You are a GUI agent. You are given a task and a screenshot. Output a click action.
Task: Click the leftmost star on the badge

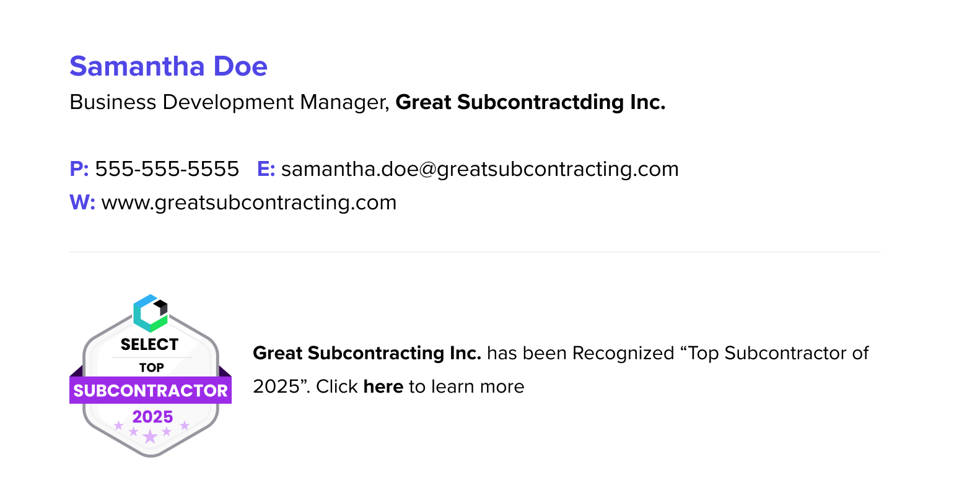118,425
